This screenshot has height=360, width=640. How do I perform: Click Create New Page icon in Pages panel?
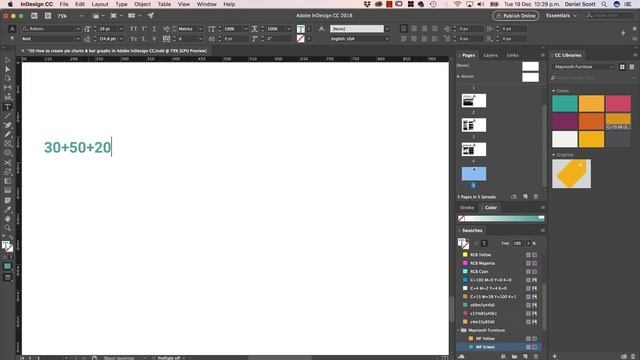click(525, 196)
